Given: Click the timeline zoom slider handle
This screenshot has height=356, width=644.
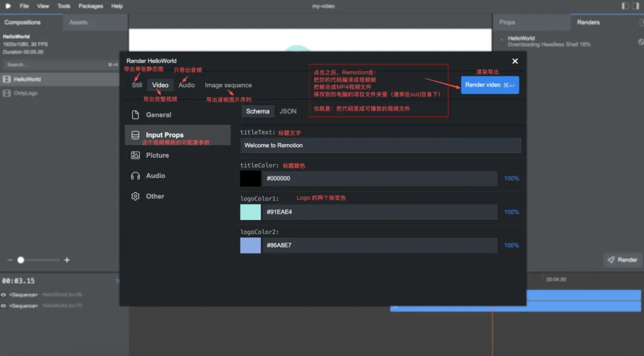Looking at the screenshot, I should click(20, 260).
